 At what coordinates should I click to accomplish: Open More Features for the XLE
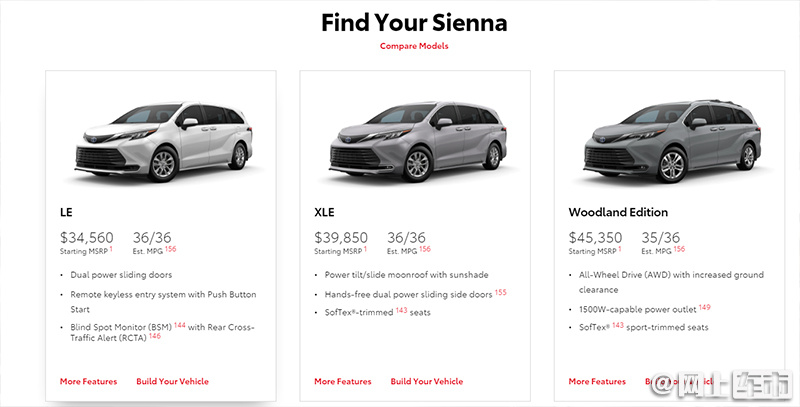(x=343, y=381)
